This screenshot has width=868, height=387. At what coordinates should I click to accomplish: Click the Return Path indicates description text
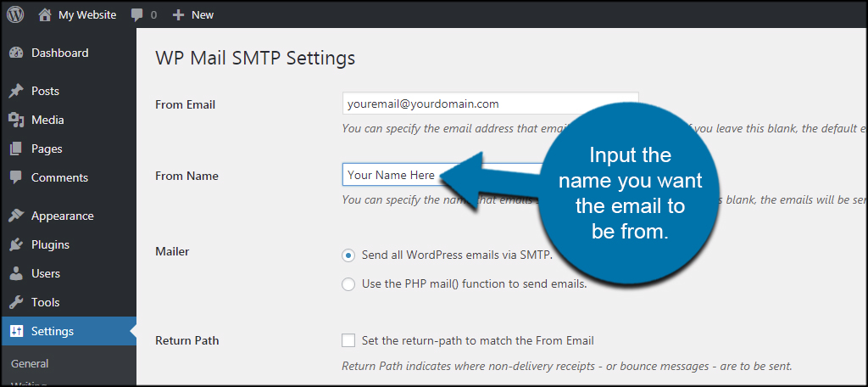click(567, 367)
